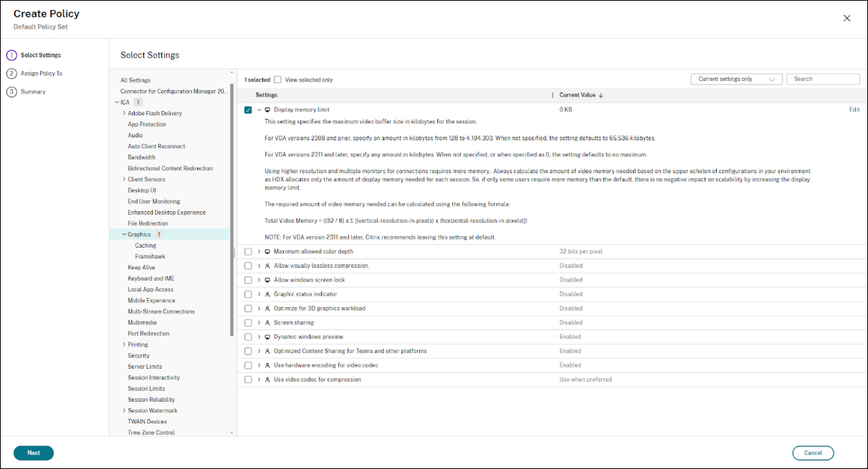Click the step 3 Summary circle icon
The image size is (868, 469).
[11, 92]
